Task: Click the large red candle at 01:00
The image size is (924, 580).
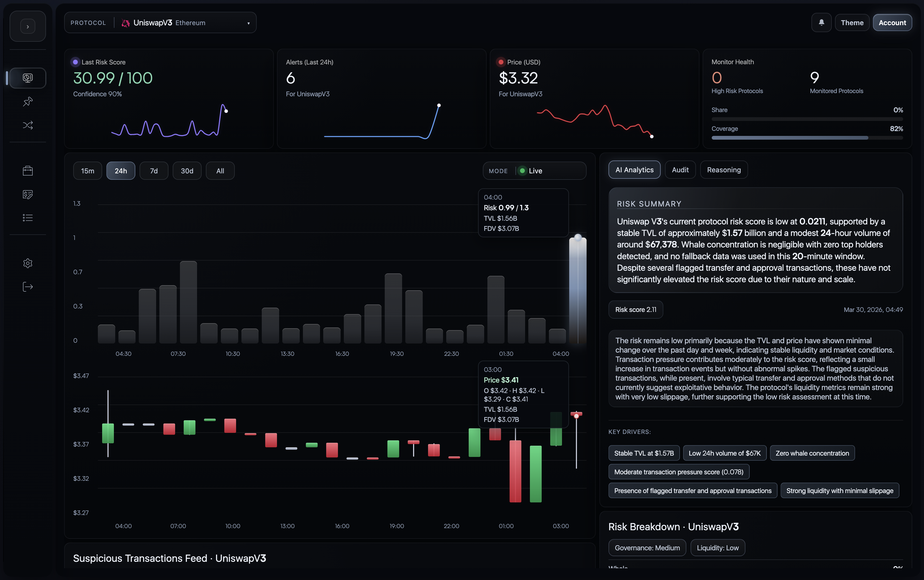Action: 515,471
